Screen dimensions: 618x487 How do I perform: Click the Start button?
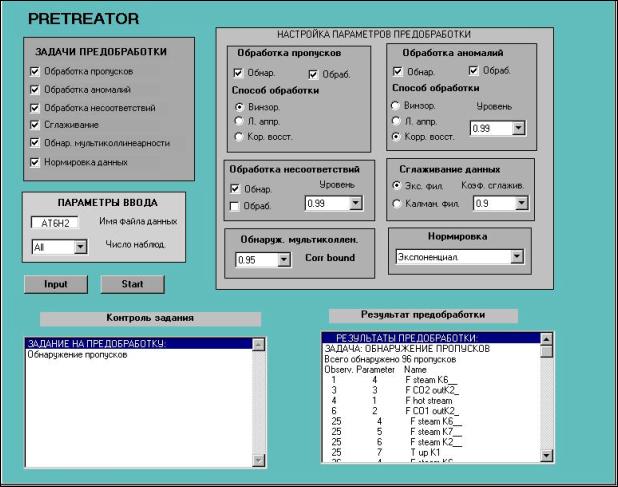pyautogui.click(x=132, y=284)
